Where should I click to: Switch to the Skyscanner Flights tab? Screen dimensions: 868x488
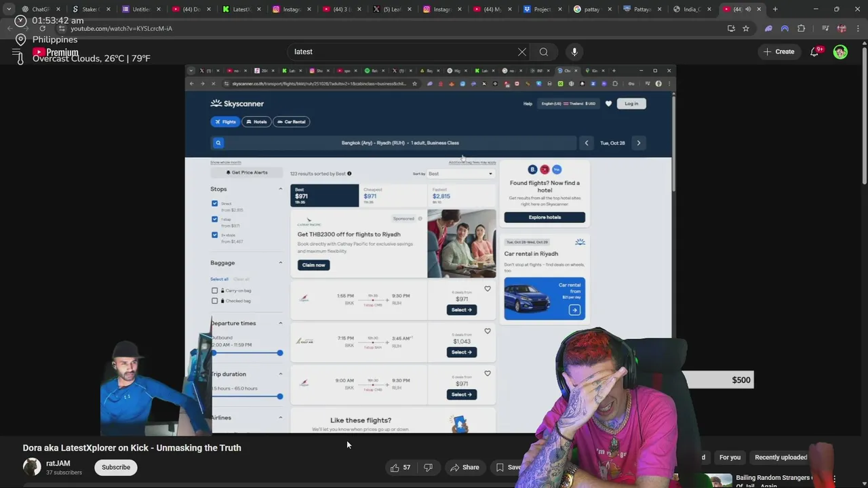coord(225,122)
